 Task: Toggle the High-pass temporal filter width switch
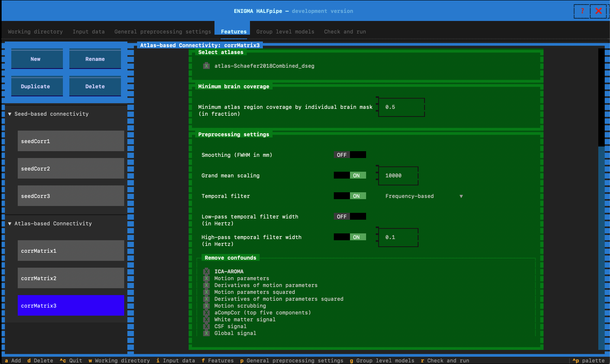tap(350, 237)
